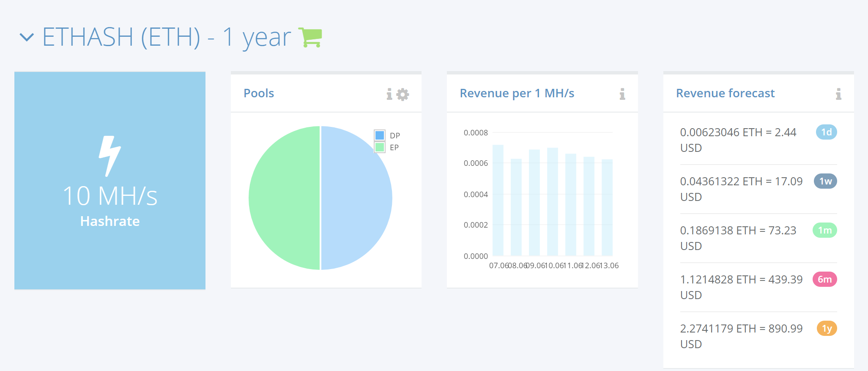Select the 0.1869138 ETH = 73.23 USD value
This screenshot has width=868, height=371.
coord(738,238)
